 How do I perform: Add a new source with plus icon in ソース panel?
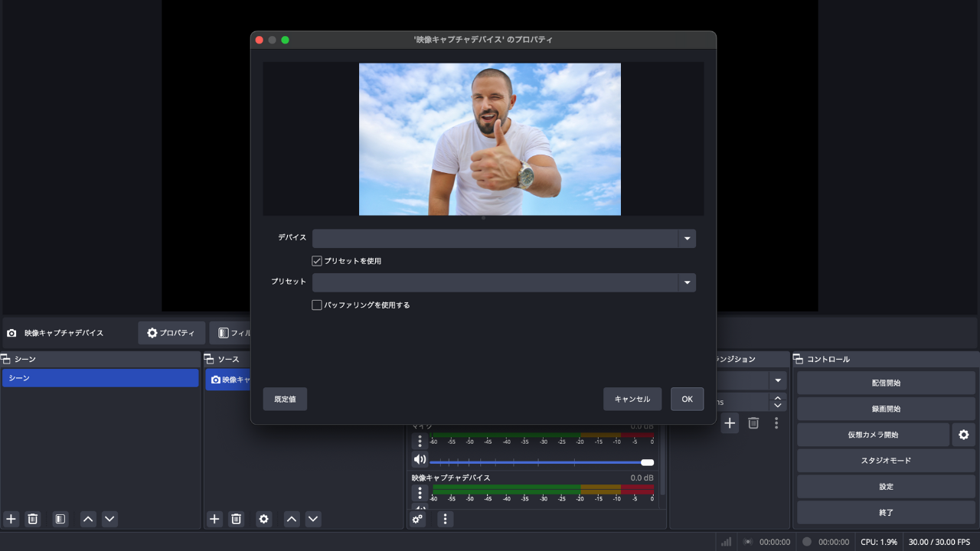(214, 519)
